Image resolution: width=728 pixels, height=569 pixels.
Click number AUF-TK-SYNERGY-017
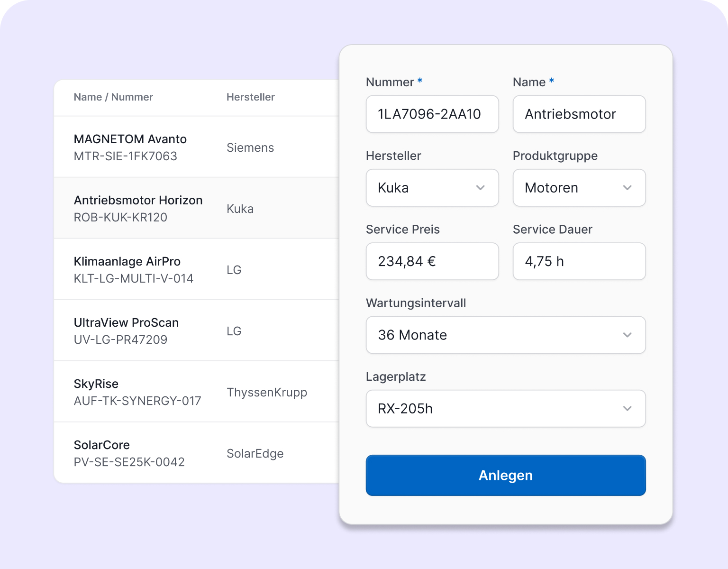(x=137, y=401)
